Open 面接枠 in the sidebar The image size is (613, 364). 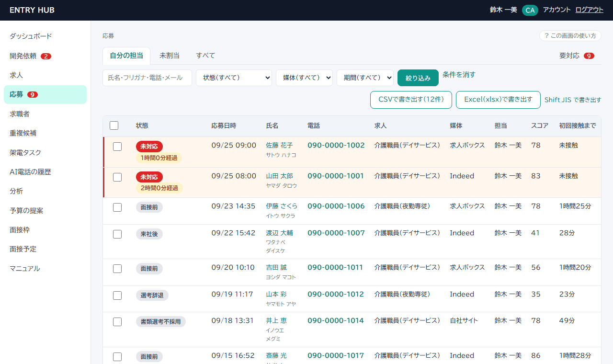pos(45,230)
